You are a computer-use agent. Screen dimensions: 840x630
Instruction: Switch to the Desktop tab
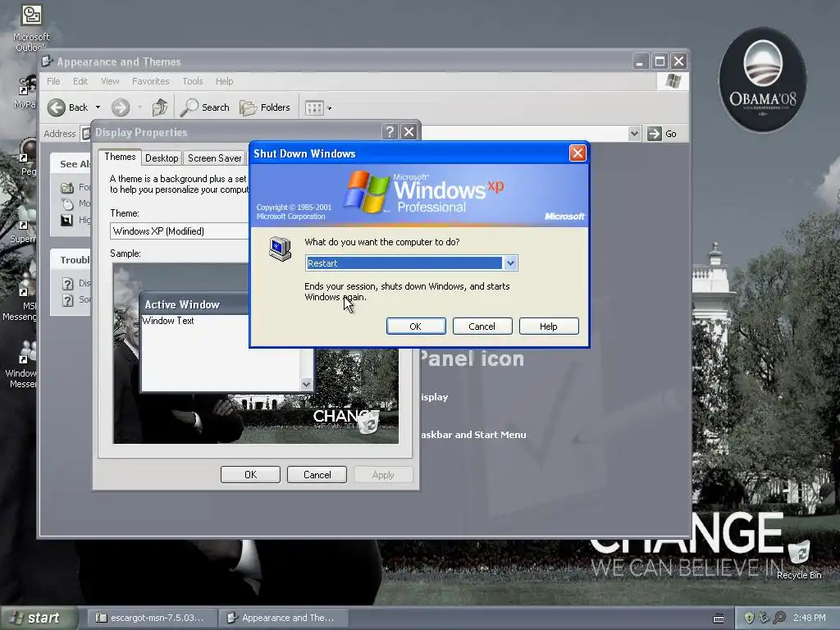[x=162, y=158]
